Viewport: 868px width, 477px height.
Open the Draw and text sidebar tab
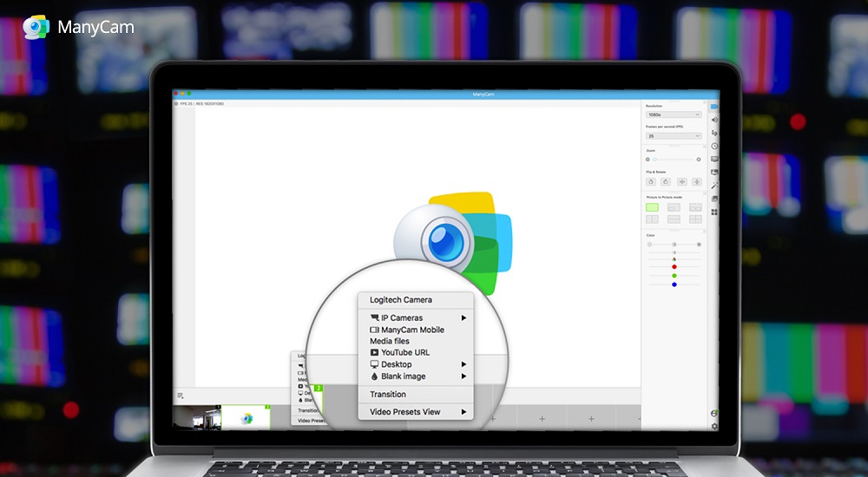(x=714, y=133)
